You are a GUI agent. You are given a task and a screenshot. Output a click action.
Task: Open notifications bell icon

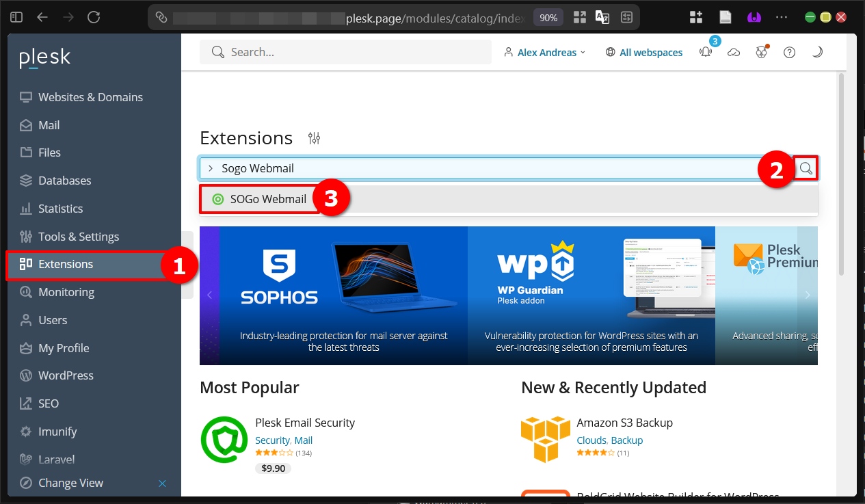(706, 52)
